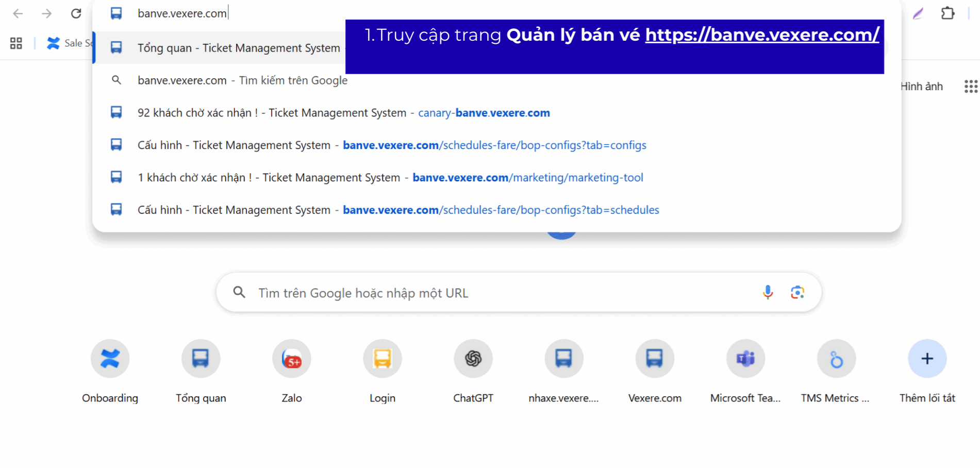This screenshot has height=468, width=980.
Task: Open the Extensions puzzle icon
Action: point(948,13)
